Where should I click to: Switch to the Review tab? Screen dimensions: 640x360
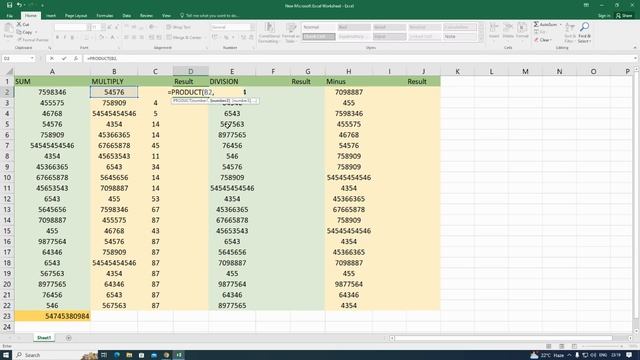click(x=146, y=16)
